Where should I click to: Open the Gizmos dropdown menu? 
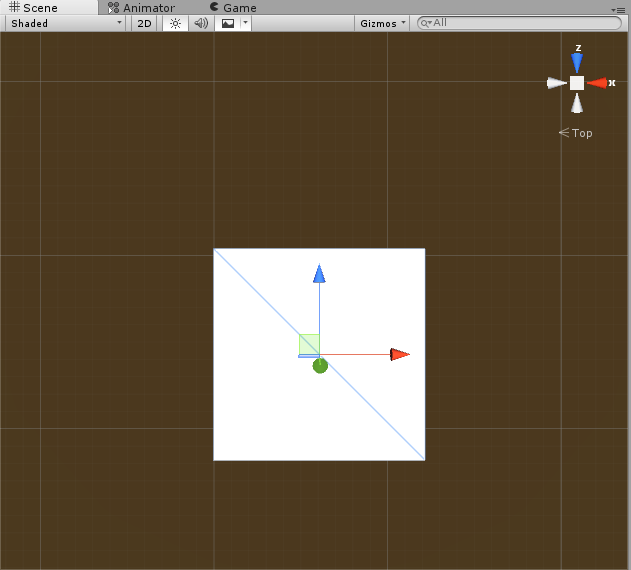pyautogui.click(x=383, y=23)
